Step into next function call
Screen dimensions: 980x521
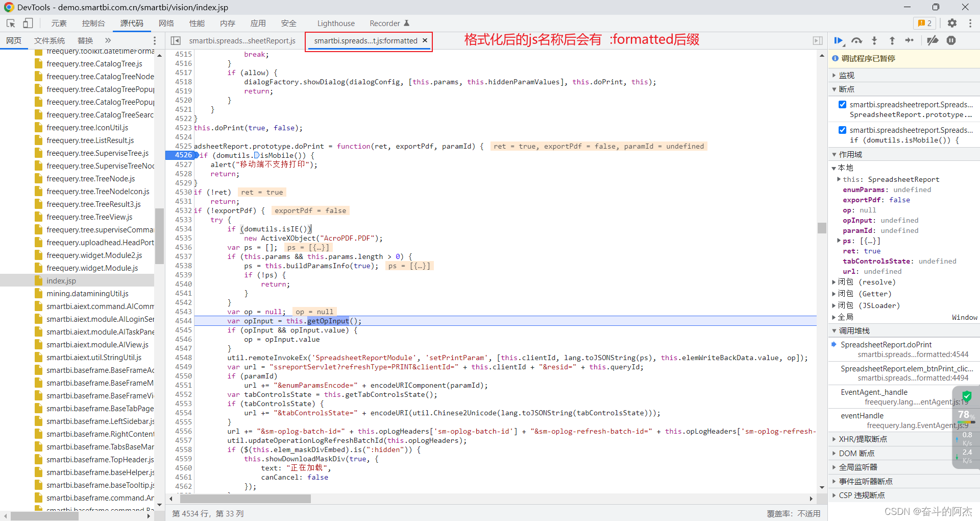tap(874, 40)
